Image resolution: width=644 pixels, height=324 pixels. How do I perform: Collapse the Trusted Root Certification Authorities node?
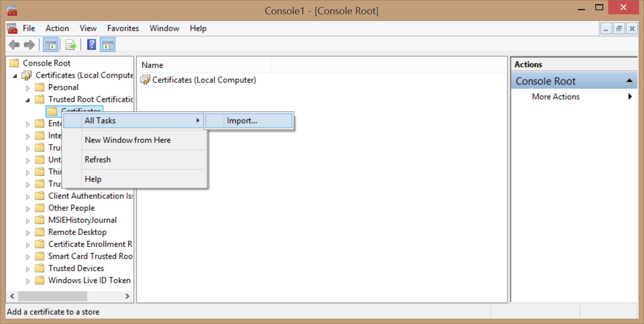[x=28, y=99]
